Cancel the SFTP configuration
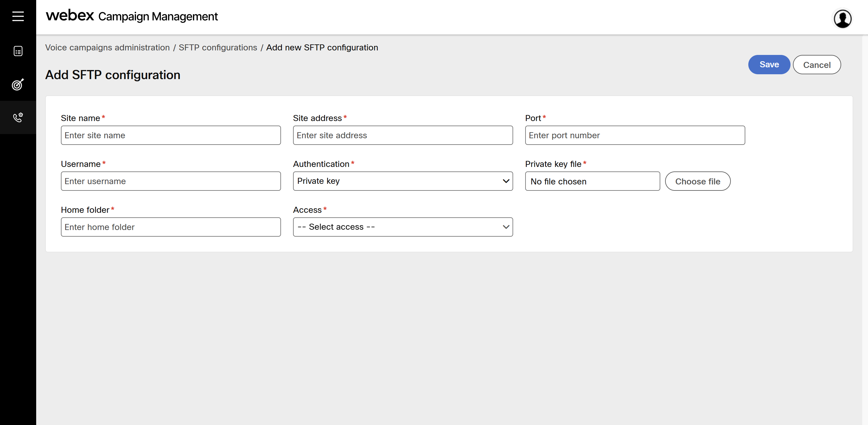868x425 pixels. click(x=816, y=65)
